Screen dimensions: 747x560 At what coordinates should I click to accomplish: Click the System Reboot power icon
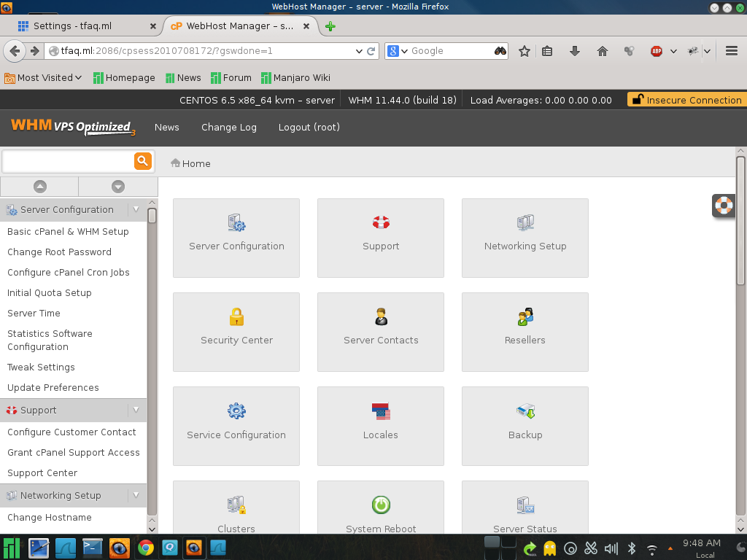(x=381, y=505)
